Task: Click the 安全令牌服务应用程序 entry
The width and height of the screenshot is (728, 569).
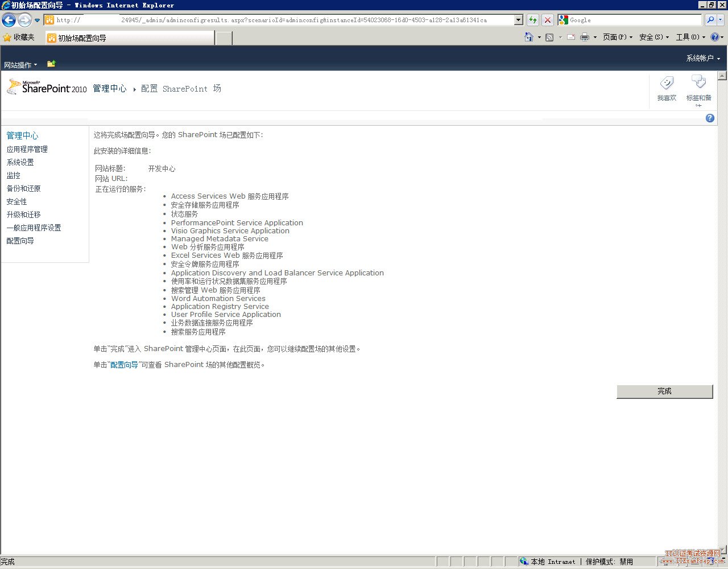Action: (205, 264)
